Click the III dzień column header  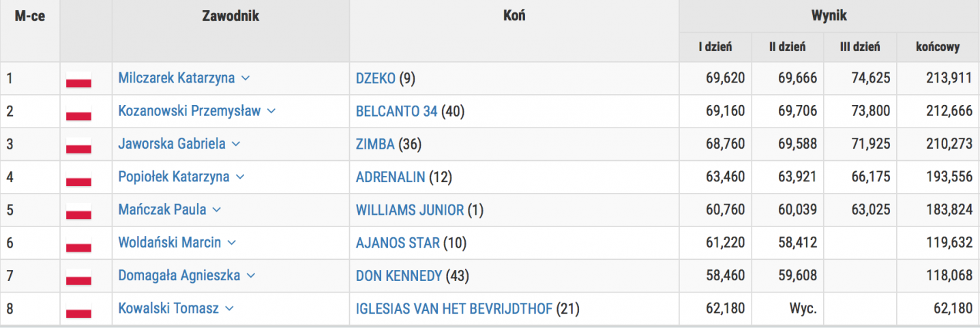pyautogui.click(x=860, y=47)
